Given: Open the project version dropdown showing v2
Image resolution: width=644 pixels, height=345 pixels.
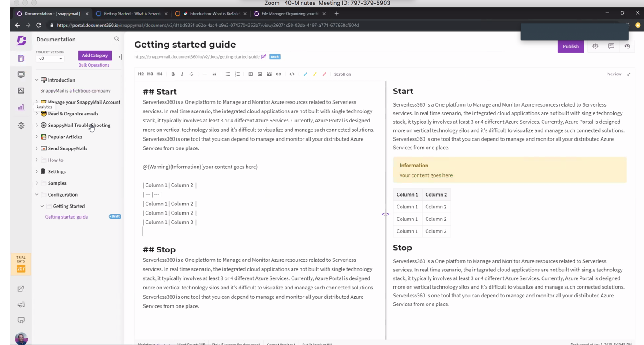Looking at the screenshot, I should click(50, 58).
